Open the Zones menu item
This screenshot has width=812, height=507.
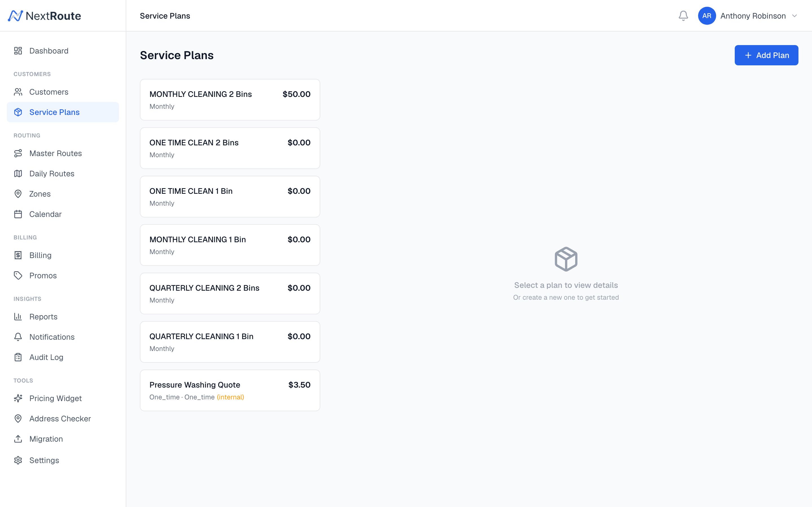pos(40,194)
